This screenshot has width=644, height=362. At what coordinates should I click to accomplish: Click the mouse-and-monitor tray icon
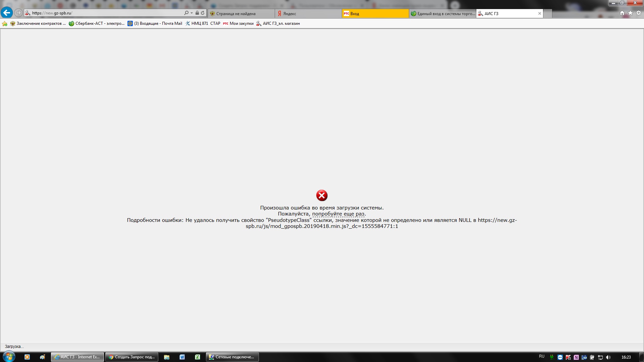tap(584, 357)
